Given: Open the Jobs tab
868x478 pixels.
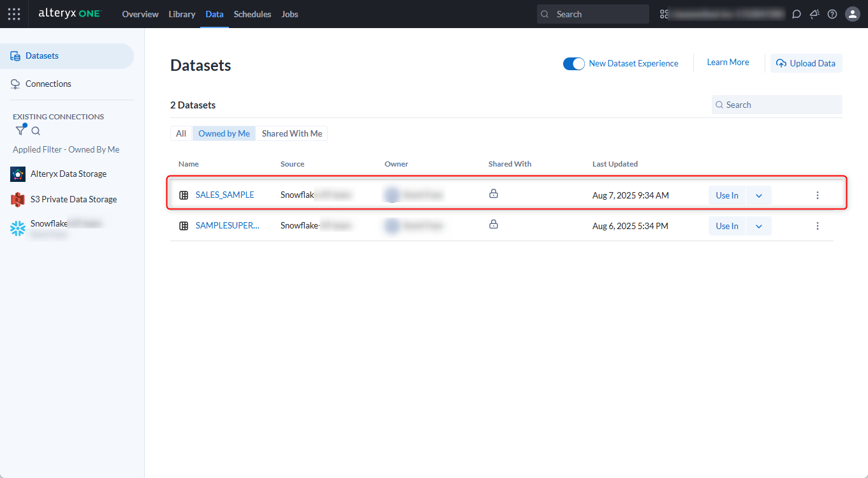Looking at the screenshot, I should pos(290,14).
